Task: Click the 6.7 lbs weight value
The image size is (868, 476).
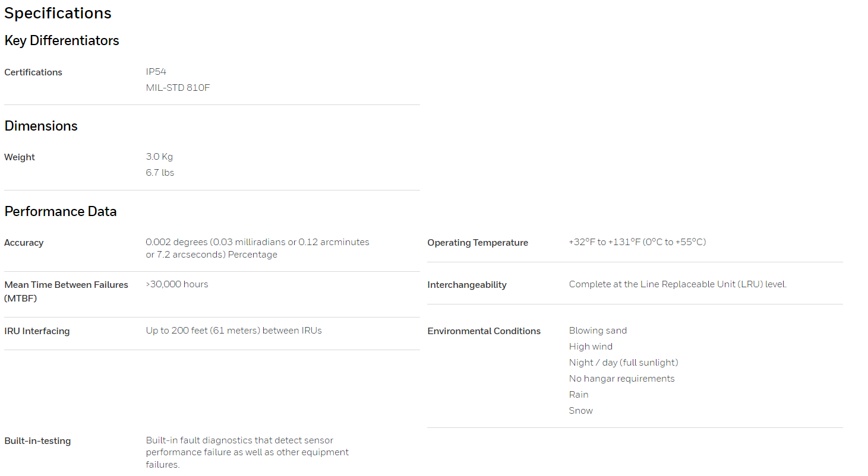Action: point(160,173)
